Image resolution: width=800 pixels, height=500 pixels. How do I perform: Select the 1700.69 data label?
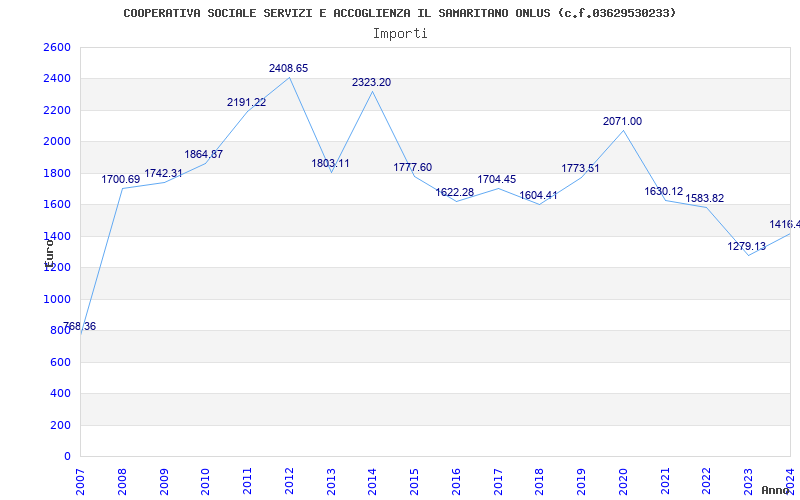120,180
